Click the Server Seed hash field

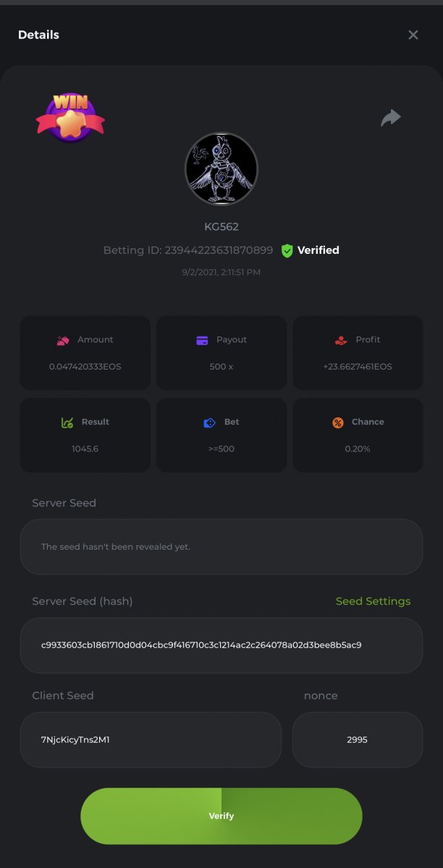click(x=221, y=645)
